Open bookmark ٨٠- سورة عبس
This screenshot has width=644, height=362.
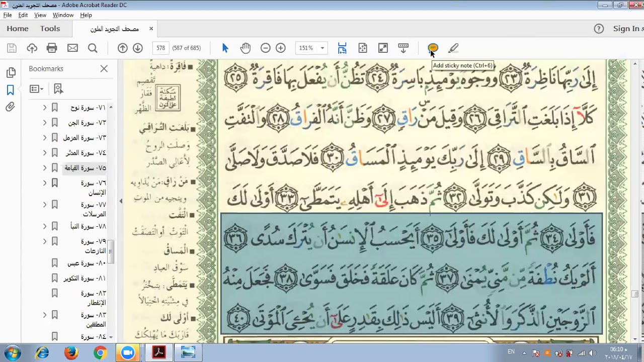[x=86, y=263]
